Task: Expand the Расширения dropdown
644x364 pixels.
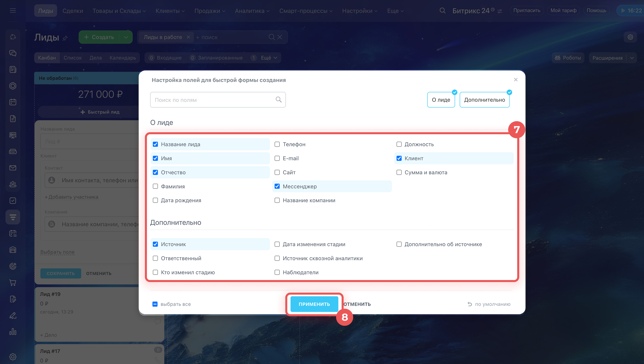Action: click(x=632, y=58)
